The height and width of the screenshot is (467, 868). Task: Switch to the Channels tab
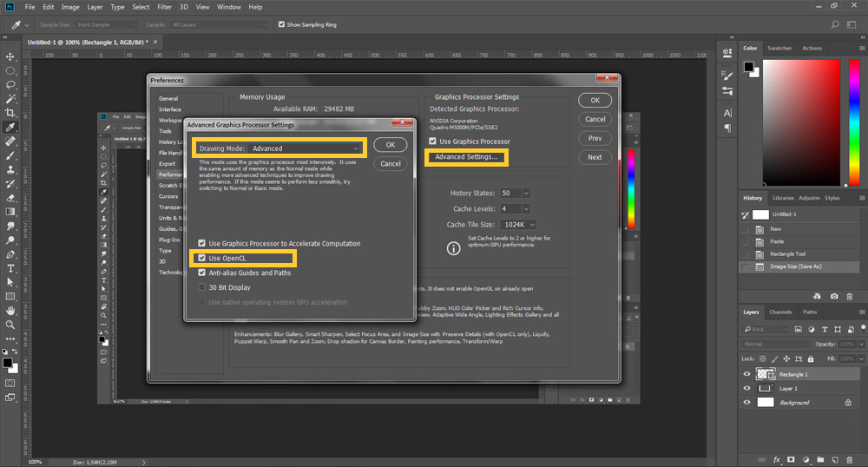780,312
